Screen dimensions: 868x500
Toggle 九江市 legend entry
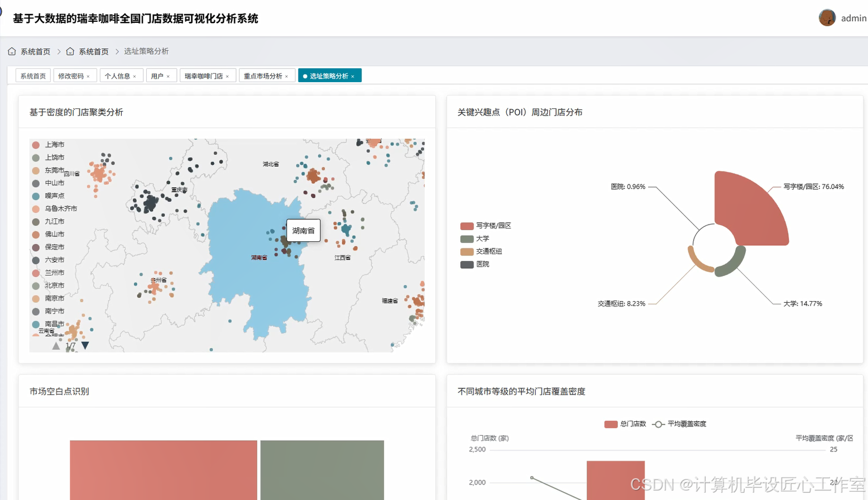click(x=48, y=222)
